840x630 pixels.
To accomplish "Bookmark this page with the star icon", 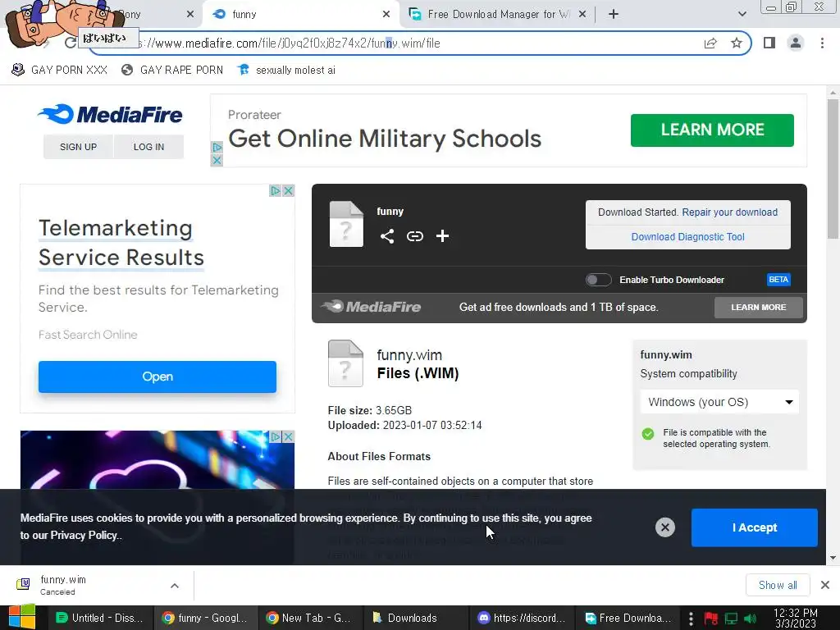I will pyautogui.click(x=737, y=43).
